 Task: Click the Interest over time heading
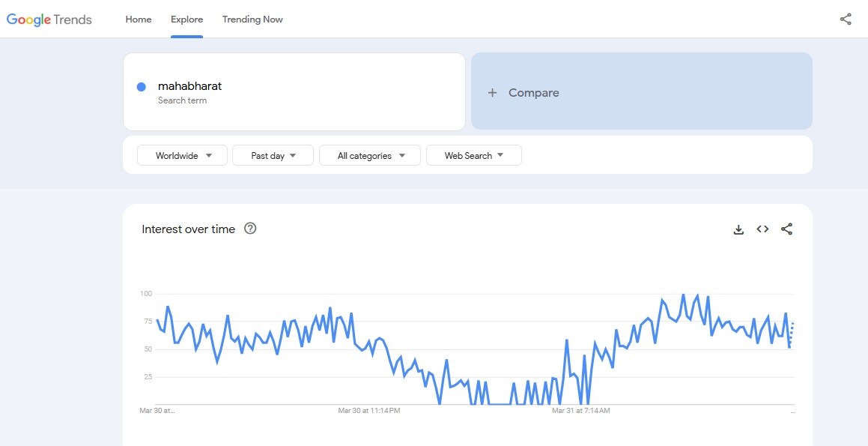188,229
